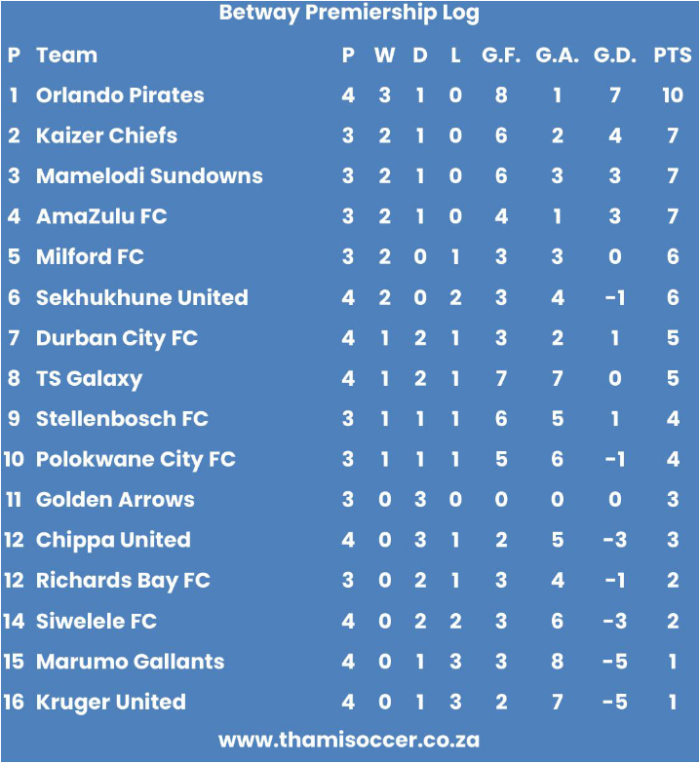Screen dimensions: 700x763
Task: Click the PTS column header
Action: tap(673, 55)
